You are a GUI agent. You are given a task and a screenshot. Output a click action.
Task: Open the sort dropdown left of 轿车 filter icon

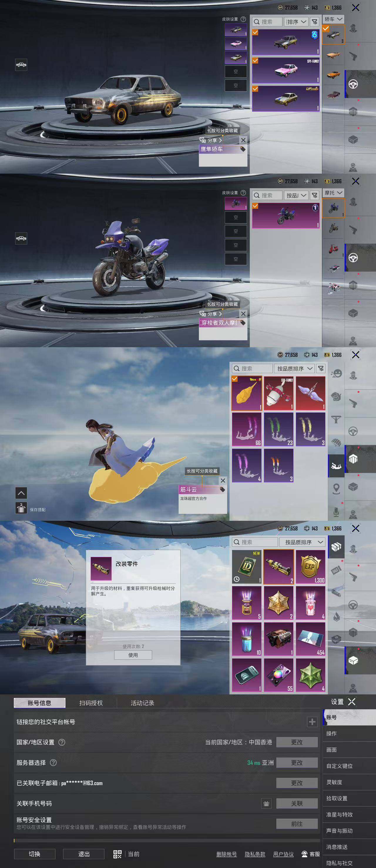[x=296, y=22]
